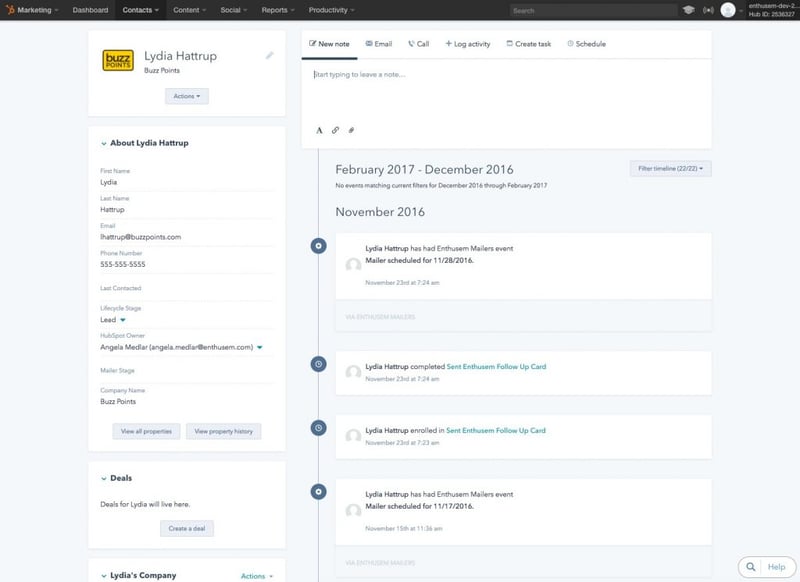Click the Mailer Stage field
The image size is (800, 582).
click(x=187, y=371)
